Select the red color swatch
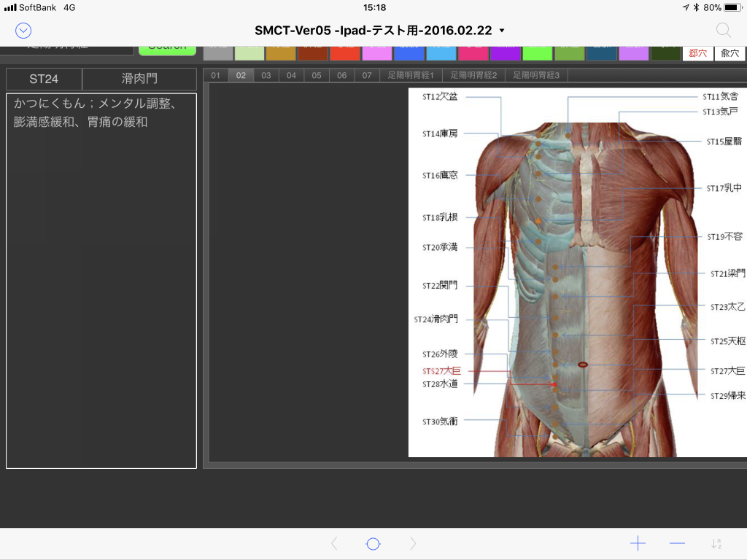Image resolution: width=747 pixels, height=560 pixels. (x=345, y=52)
